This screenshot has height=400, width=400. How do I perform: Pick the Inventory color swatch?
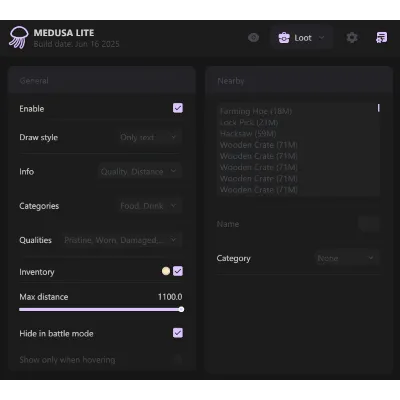pos(166,271)
